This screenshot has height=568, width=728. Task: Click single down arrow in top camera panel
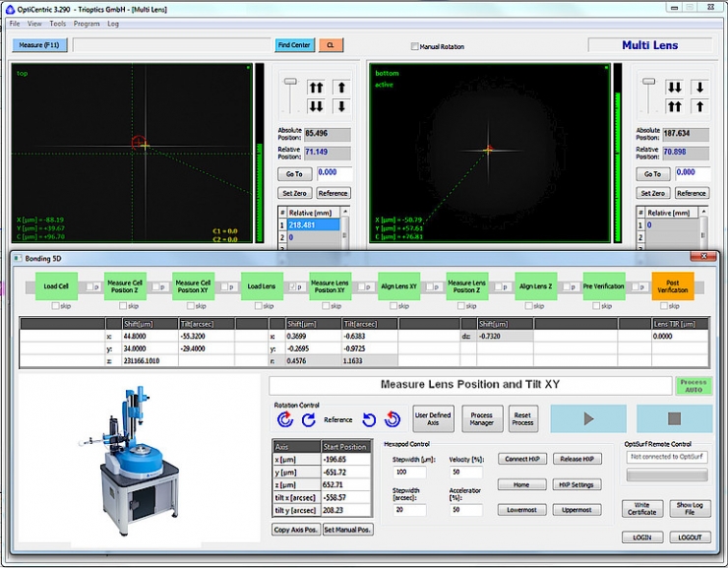pos(341,106)
